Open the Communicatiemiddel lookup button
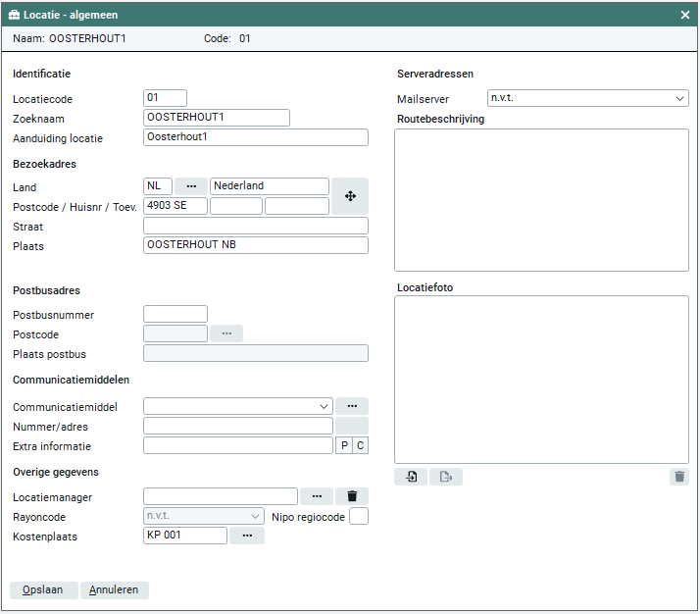Screen dimensions: 700x614 coord(352,406)
